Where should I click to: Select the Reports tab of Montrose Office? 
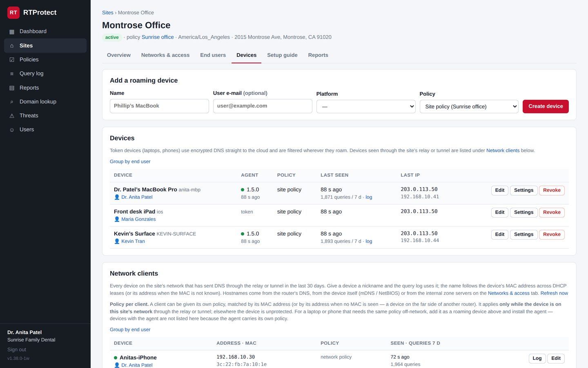click(318, 55)
